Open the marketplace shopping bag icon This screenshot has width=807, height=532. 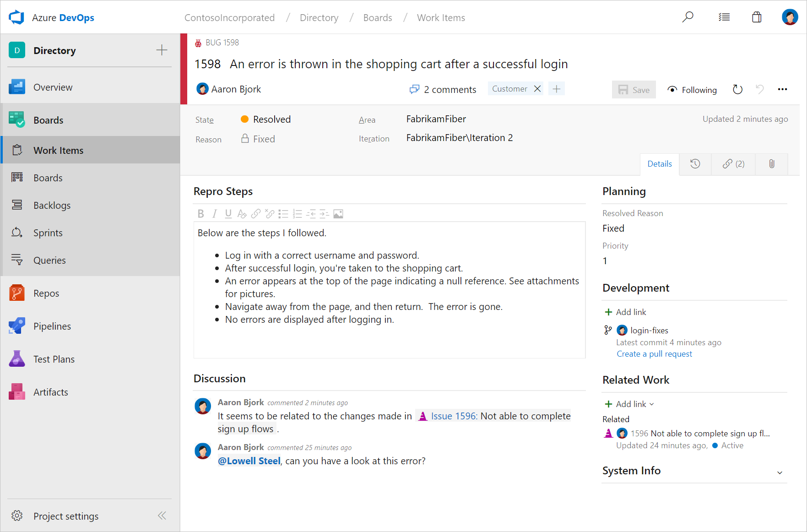(x=757, y=17)
